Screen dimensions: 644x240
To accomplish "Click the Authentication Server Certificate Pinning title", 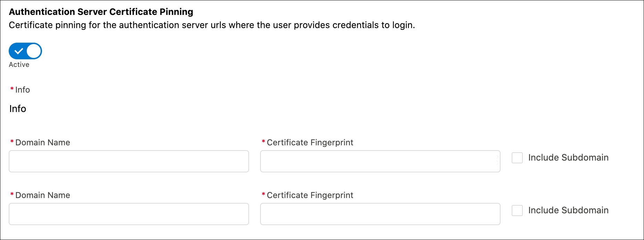I will point(101,11).
